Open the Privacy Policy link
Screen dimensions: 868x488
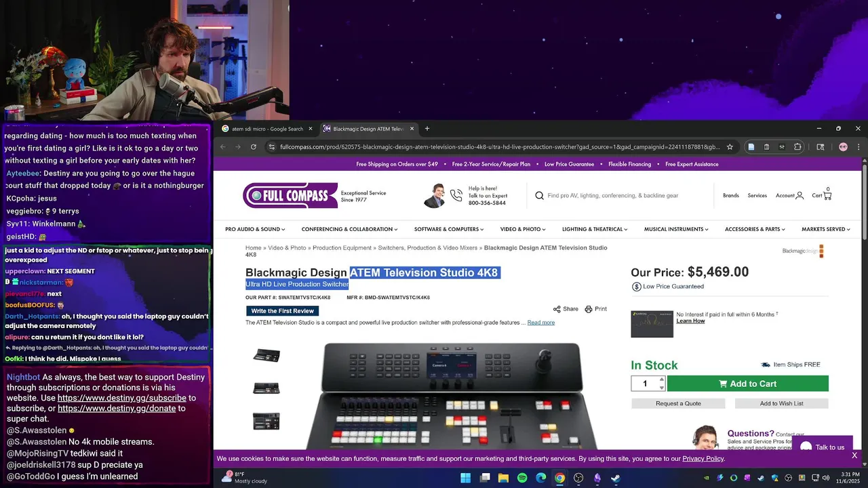click(703, 459)
